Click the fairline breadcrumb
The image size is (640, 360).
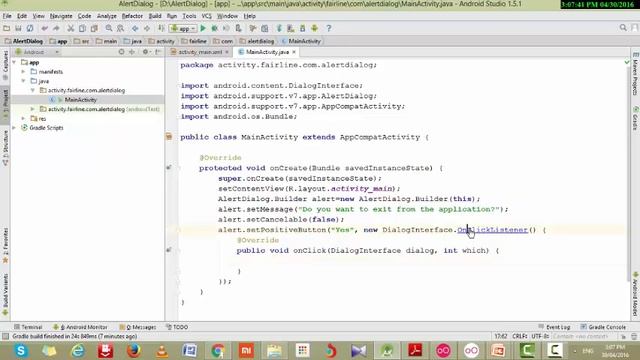pyautogui.click(x=194, y=41)
